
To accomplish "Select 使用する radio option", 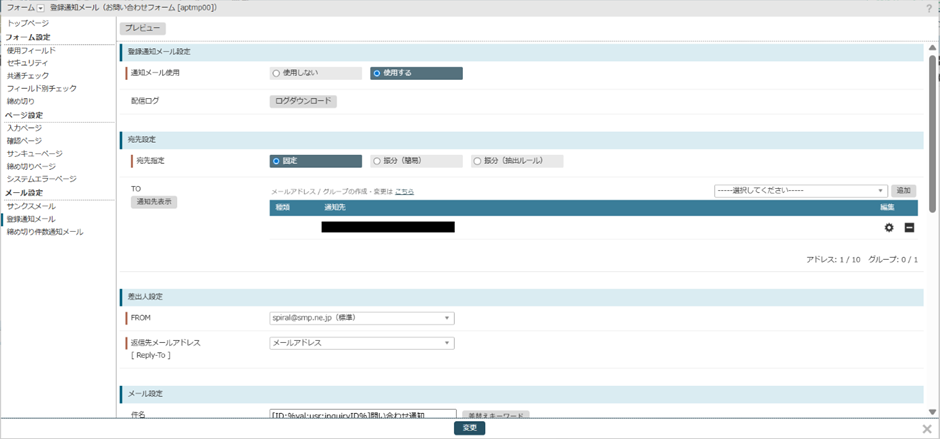I will (x=417, y=73).
